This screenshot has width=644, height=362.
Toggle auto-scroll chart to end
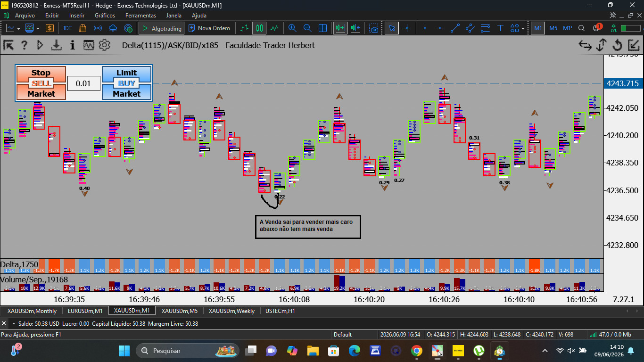coord(340,28)
